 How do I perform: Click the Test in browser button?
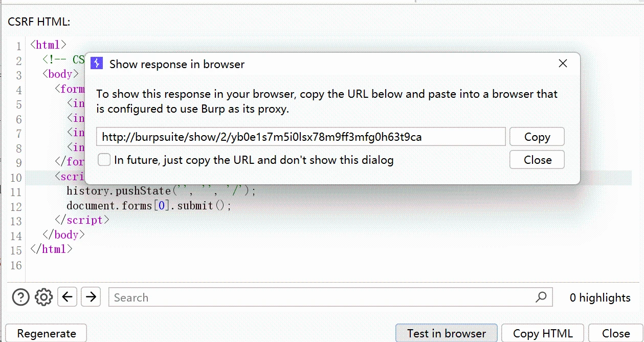point(446,333)
